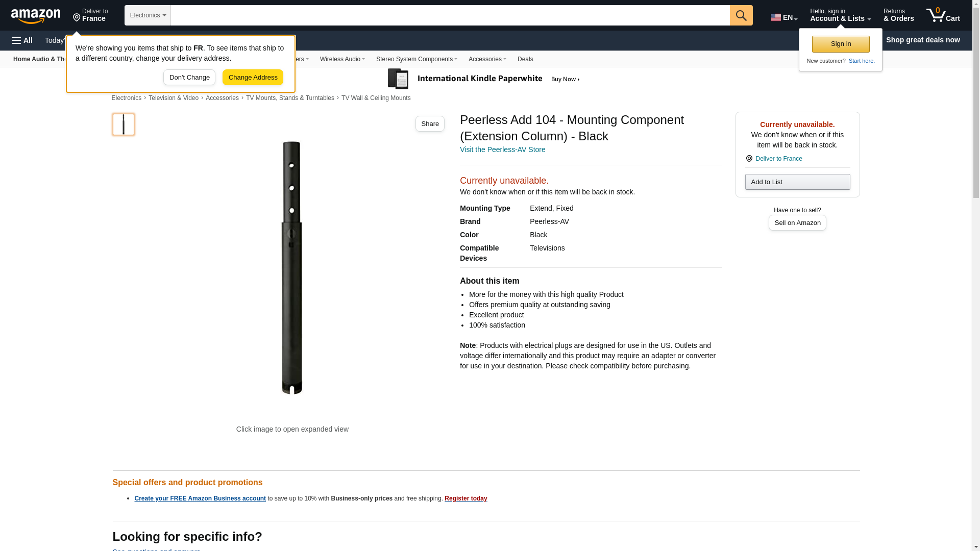Expand the Account & Lists menu
Screen dimensions: 980x551
coord(840,15)
